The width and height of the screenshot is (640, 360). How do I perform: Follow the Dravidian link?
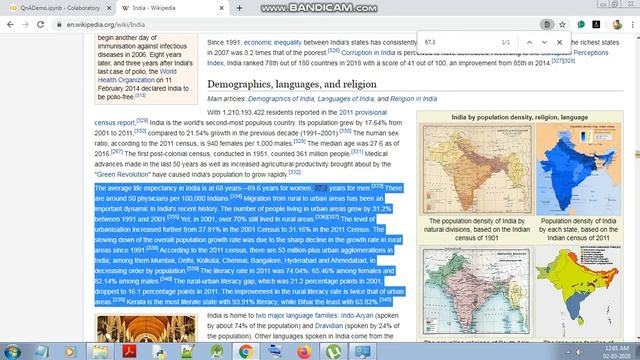click(x=329, y=326)
